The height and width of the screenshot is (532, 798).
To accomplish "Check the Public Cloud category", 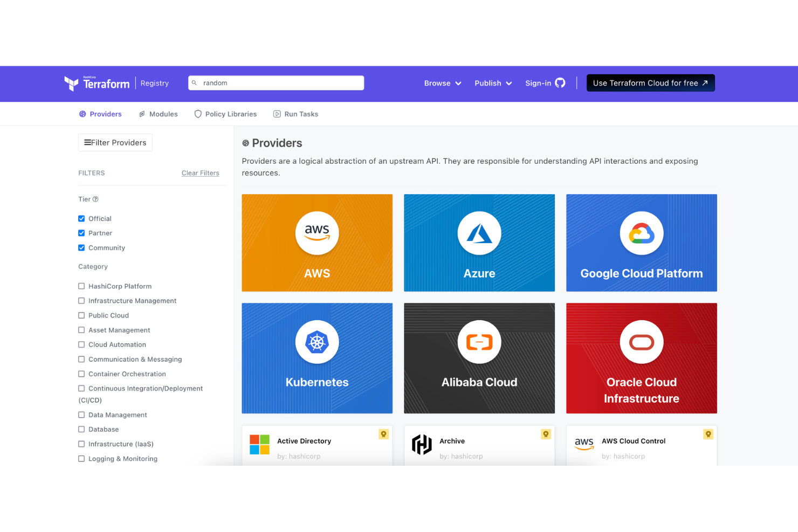I will pyautogui.click(x=81, y=316).
